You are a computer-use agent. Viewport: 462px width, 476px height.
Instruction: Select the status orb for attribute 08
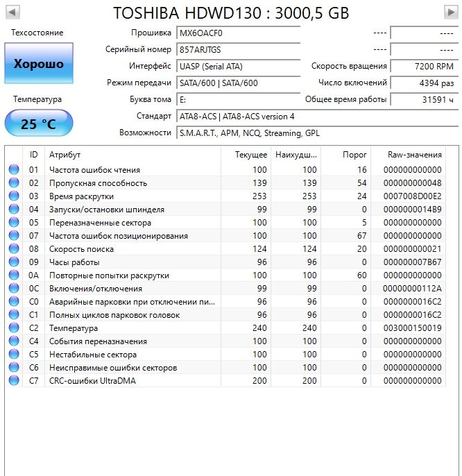(14, 248)
